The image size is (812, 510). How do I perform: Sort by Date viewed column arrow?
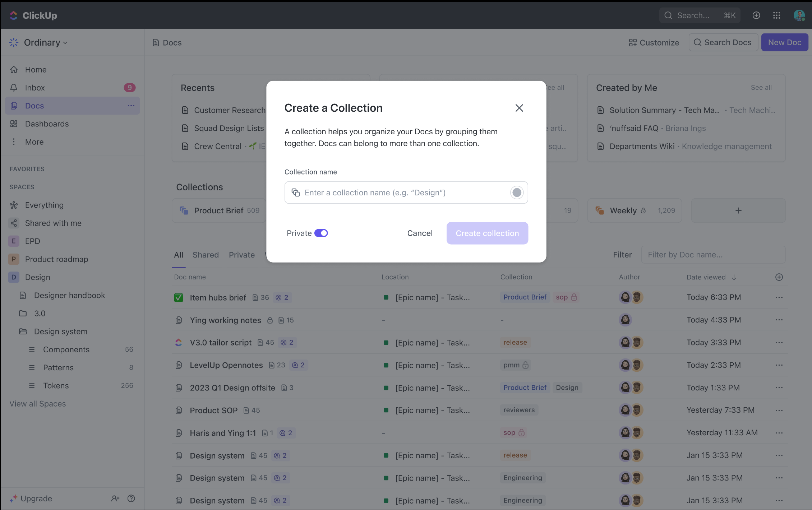[734, 277]
